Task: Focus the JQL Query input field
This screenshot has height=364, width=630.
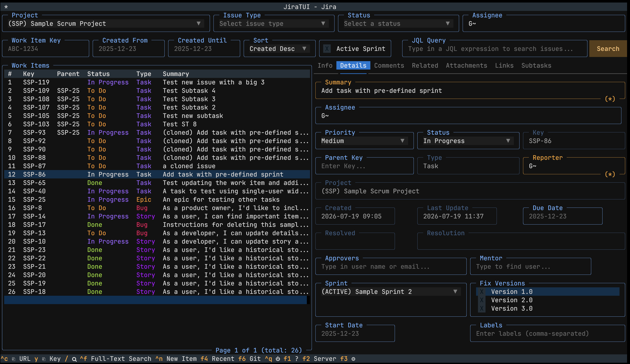Action: [495, 49]
